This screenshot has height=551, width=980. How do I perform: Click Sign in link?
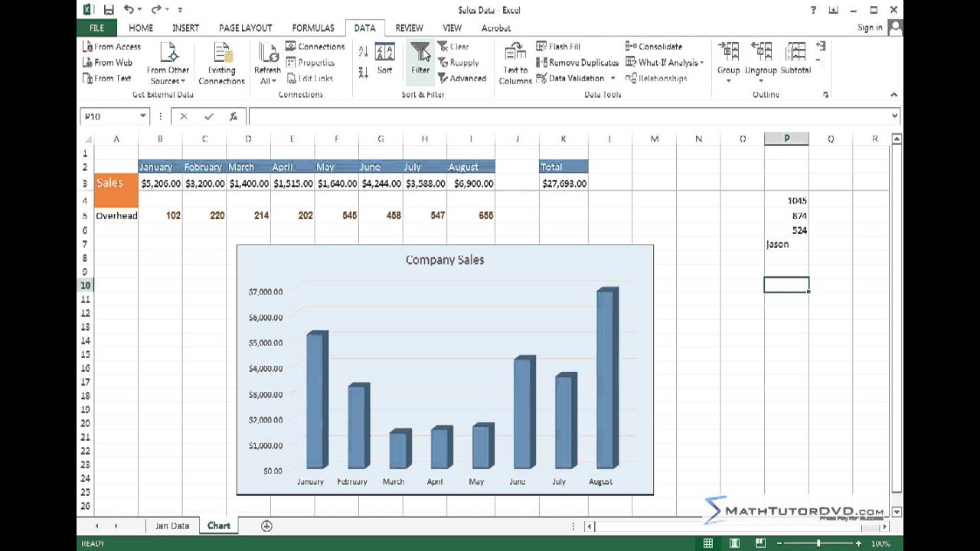(x=870, y=28)
